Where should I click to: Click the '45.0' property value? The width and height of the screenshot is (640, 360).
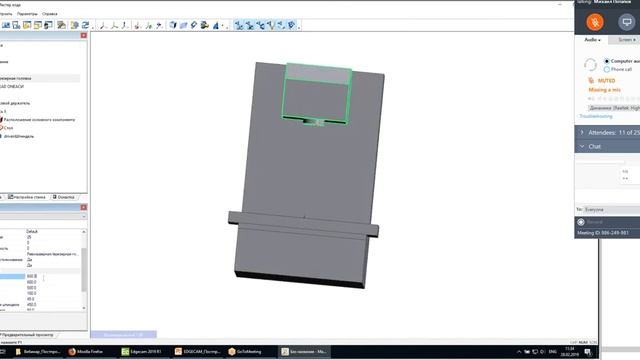pos(31,299)
